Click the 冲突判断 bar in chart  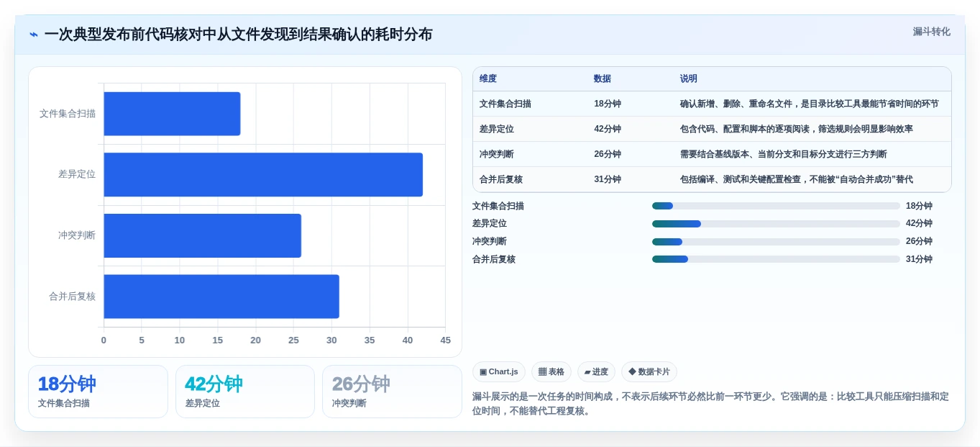(202, 235)
